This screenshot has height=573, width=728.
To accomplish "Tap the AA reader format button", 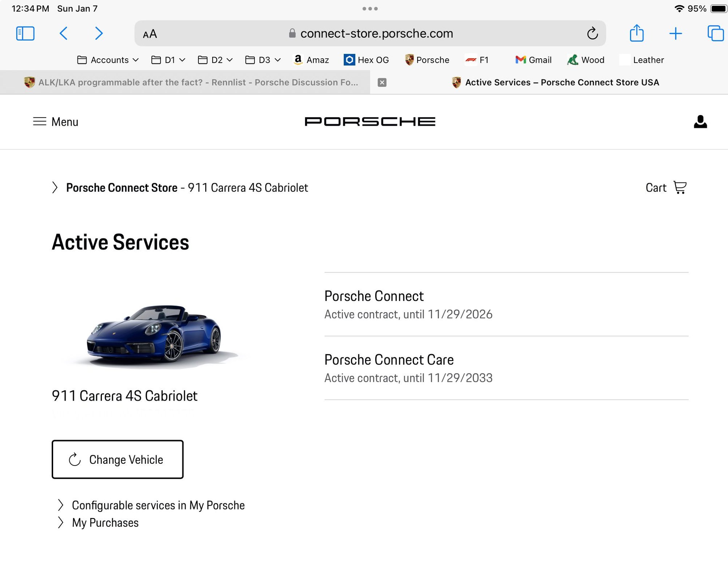I will click(x=150, y=34).
